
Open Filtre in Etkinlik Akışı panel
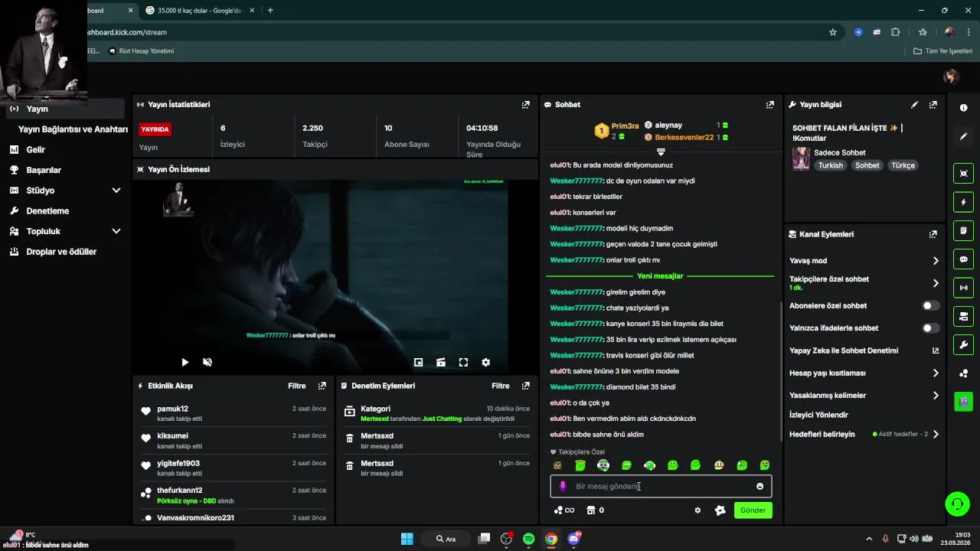tap(296, 386)
